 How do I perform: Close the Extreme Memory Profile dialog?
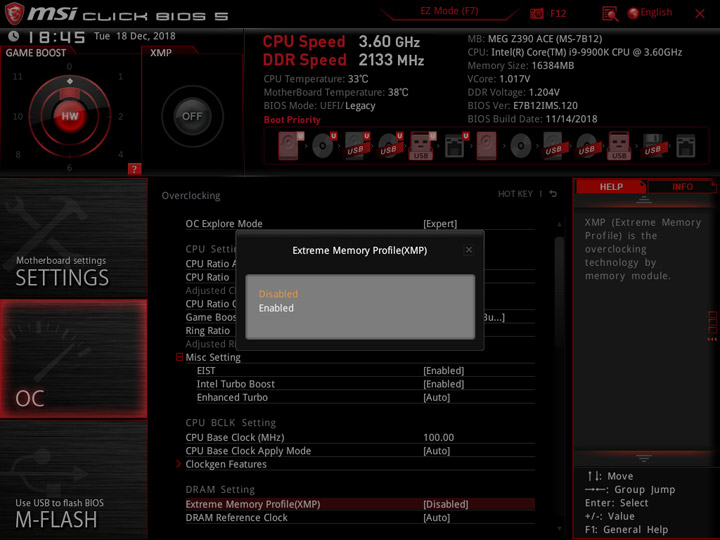pyautogui.click(x=468, y=250)
